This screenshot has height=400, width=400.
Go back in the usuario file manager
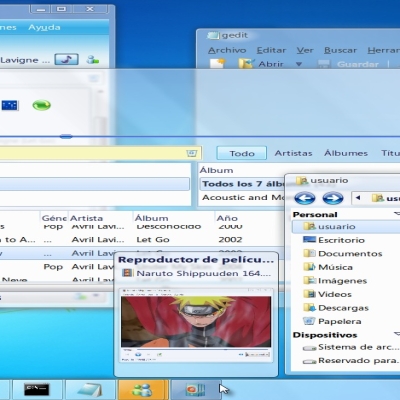coord(305,198)
